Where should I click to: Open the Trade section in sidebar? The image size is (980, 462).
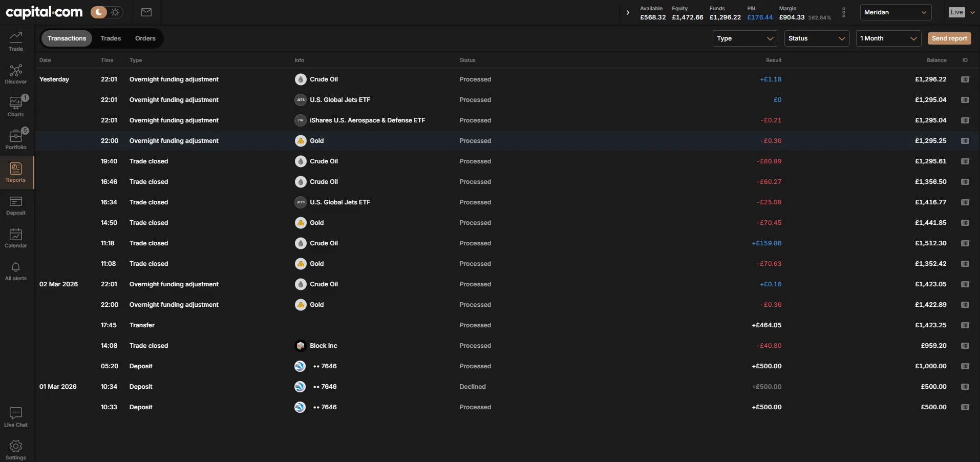point(16,41)
